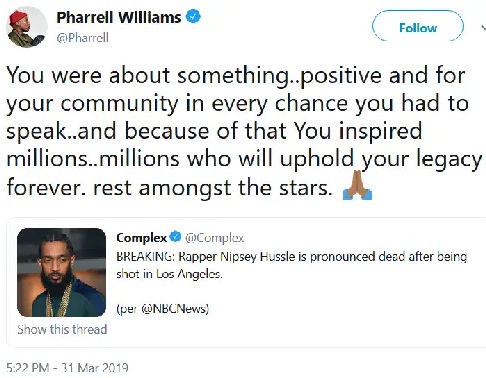
Task: Click Complex's verified badge icon
Action: 175,237
